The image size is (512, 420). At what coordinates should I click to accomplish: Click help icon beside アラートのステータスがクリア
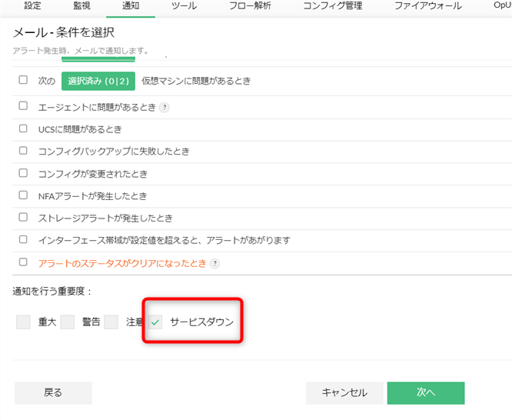214,263
